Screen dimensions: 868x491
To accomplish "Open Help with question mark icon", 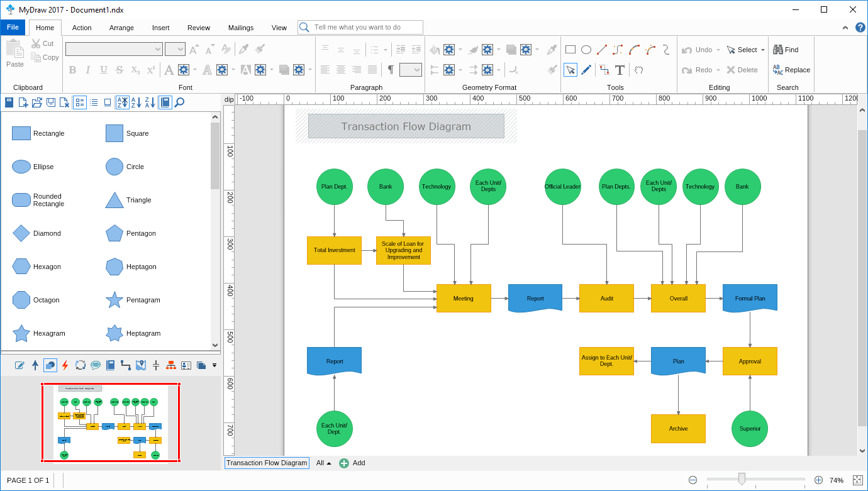I will pos(860,27).
